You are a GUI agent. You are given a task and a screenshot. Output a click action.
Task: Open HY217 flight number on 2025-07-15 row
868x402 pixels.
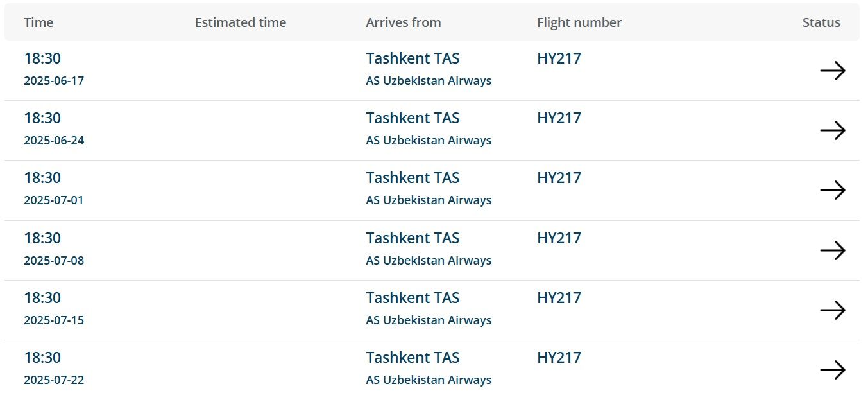tap(559, 298)
